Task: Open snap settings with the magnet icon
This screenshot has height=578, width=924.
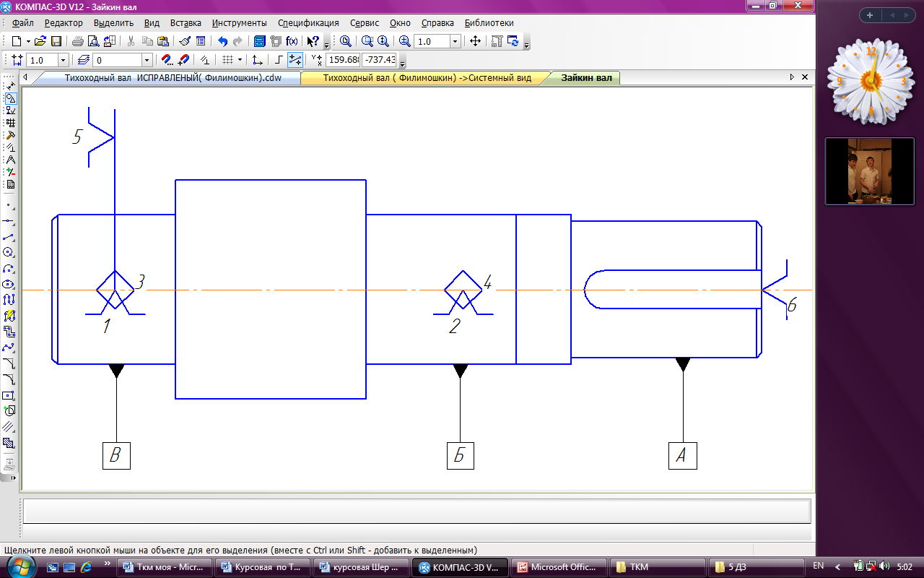Action: 167,60
